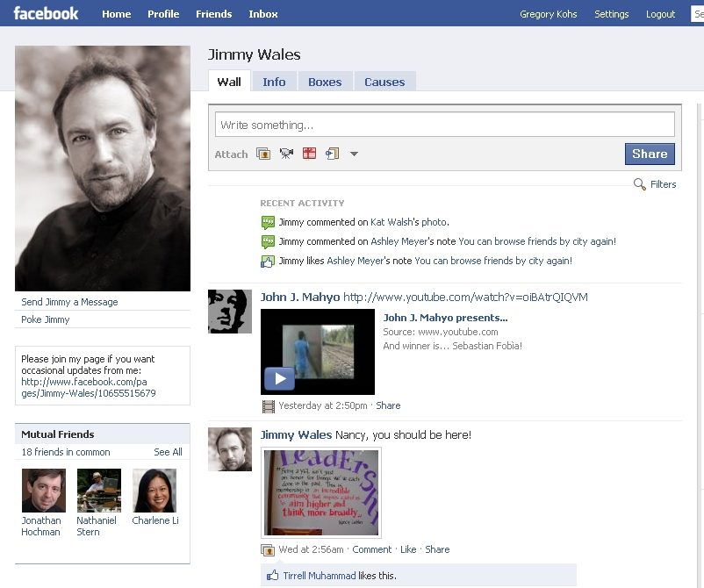The height and width of the screenshot is (588, 704).
Task: Click the Filters magnifier icon
Action: [x=640, y=184]
